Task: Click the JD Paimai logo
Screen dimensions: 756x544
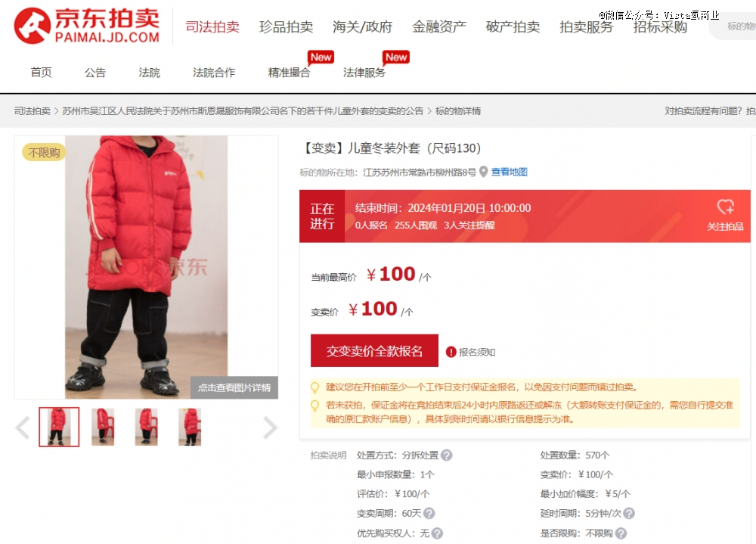Action: pos(87,26)
